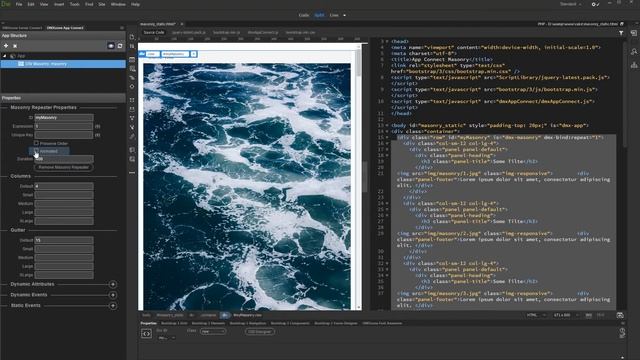Open the Insert menu
Image resolution: width=640 pixels, height=360 pixels.
tap(59, 4)
